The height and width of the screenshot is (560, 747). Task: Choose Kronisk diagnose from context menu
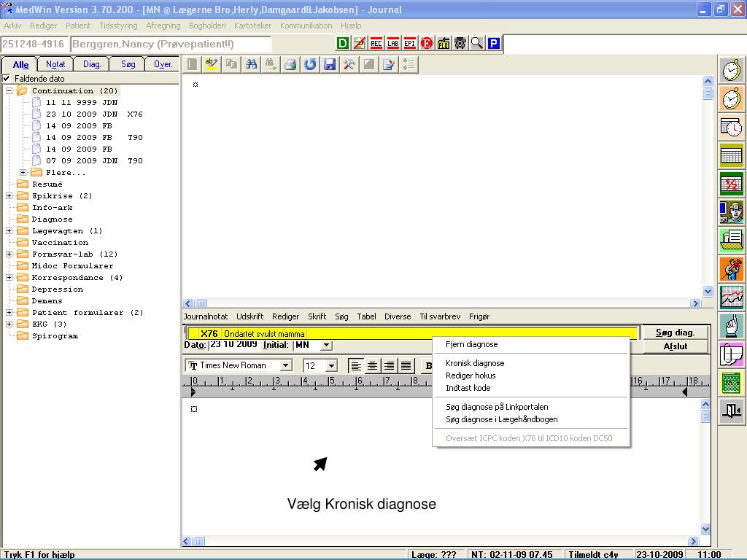[475, 363]
